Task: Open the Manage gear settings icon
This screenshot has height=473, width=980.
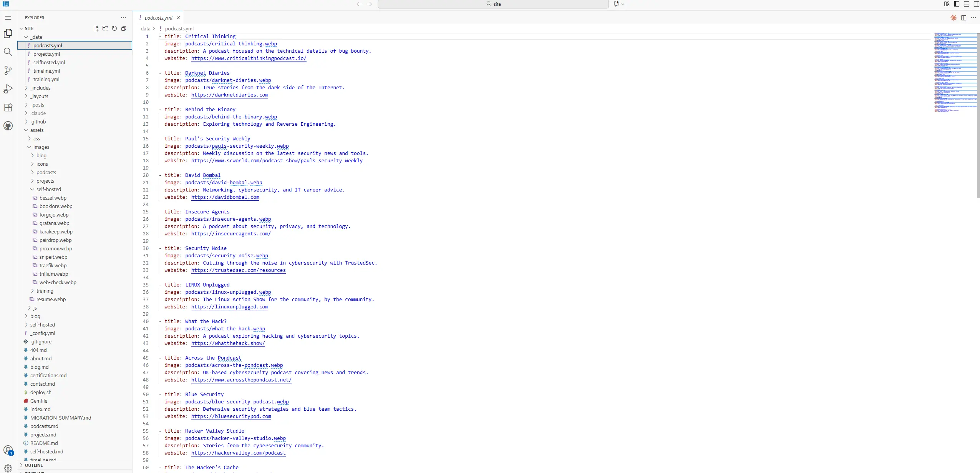Action: tap(8, 468)
